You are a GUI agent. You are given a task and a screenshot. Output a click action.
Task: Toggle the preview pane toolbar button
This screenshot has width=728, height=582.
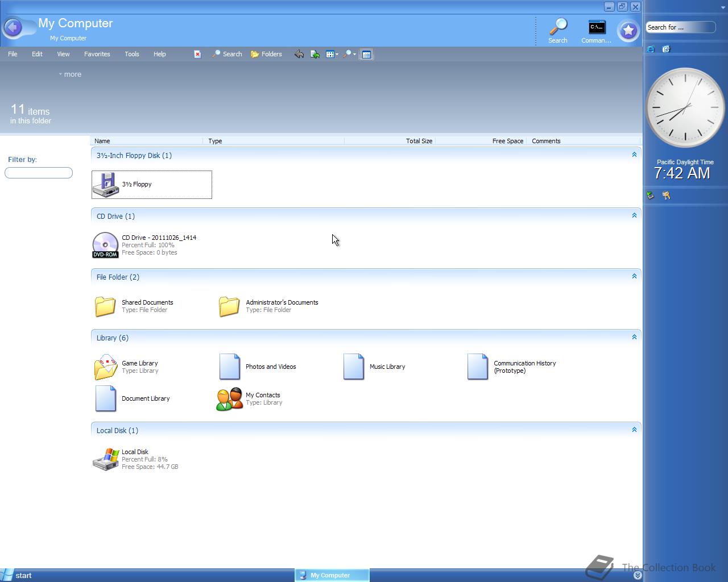point(366,55)
